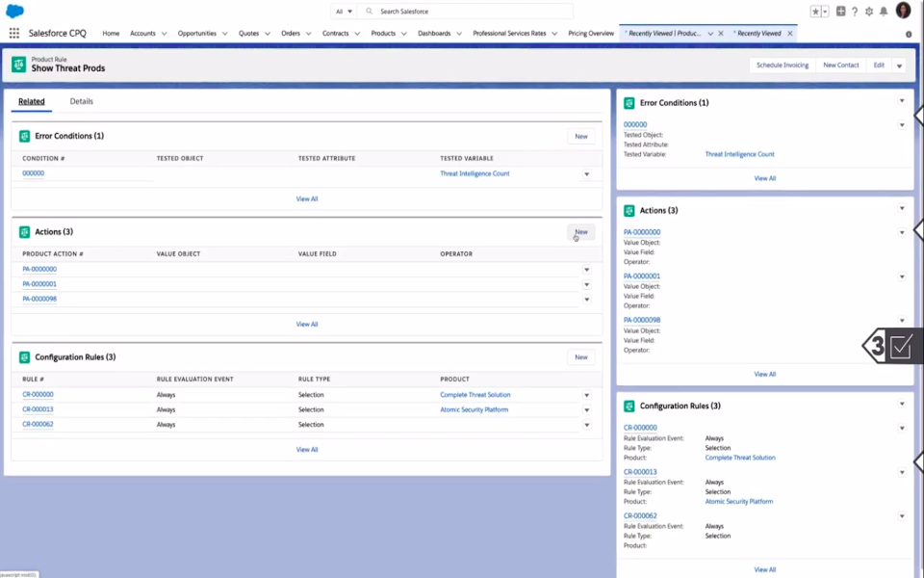Viewport: 924px width, 578px height.
Task: Click the Configuration Rules icon in Related tab
Action: tap(24, 357)
